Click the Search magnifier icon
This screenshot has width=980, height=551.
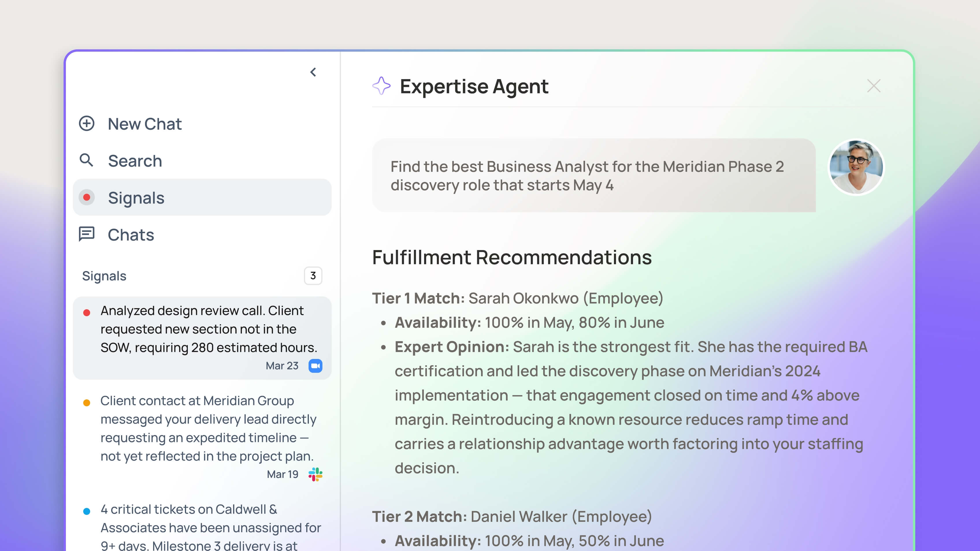click(86, 161)
